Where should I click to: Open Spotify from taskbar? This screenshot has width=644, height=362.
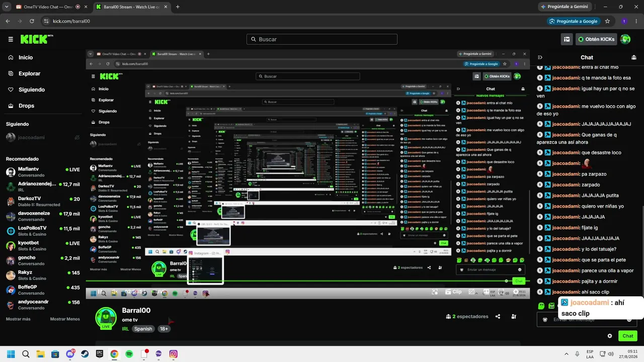coord(129,354)
